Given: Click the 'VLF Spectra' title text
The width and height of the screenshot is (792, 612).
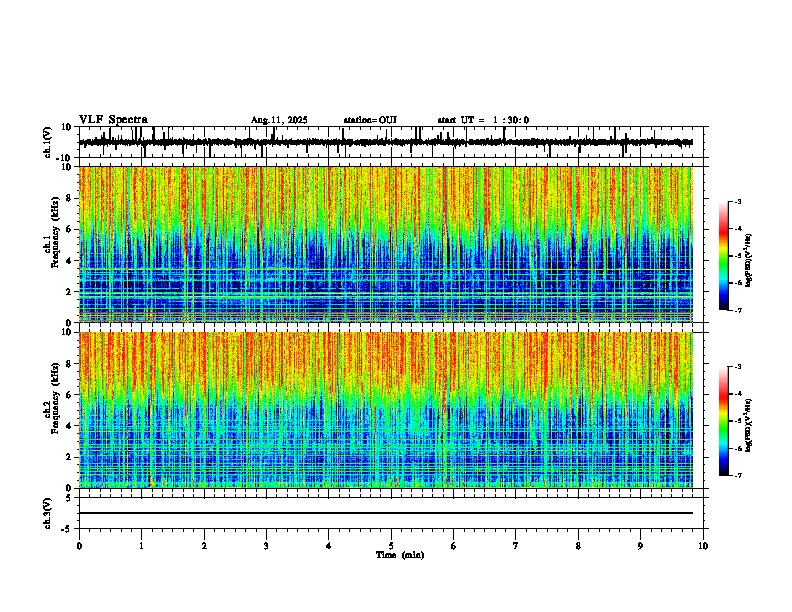Looking at the screenshot, I should tap(113, 120).
